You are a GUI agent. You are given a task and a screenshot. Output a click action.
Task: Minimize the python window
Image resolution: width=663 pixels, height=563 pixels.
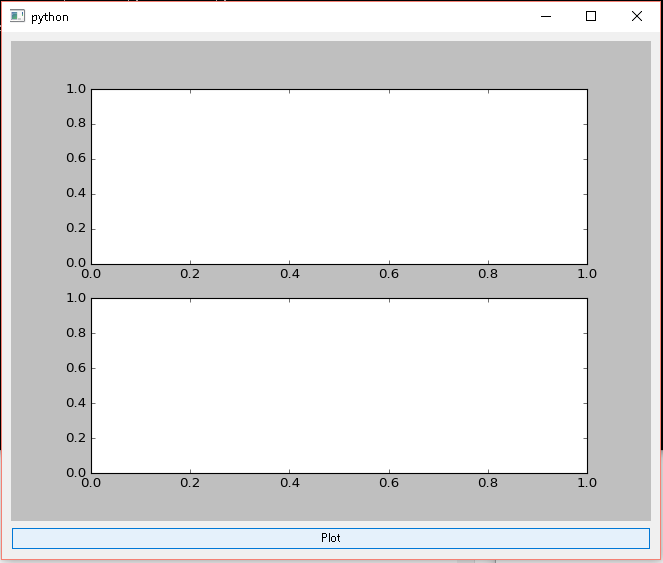coord(545,16)
